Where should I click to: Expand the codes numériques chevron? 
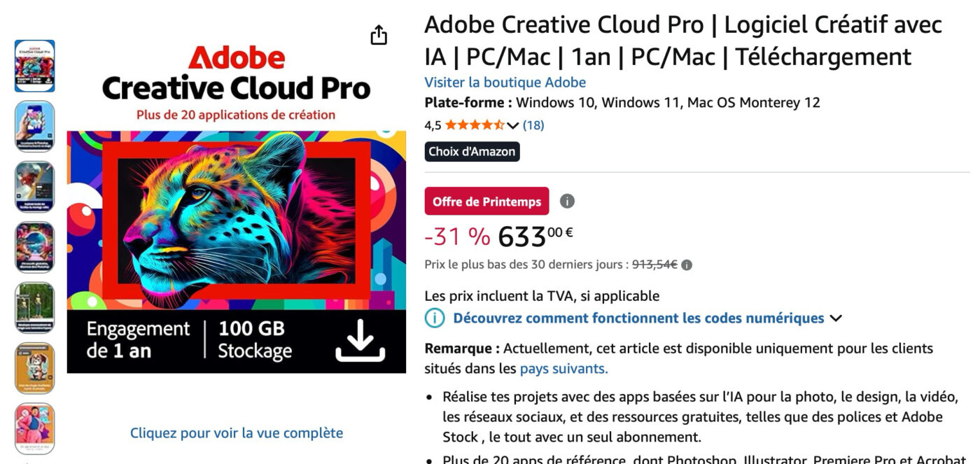point(836,318)
